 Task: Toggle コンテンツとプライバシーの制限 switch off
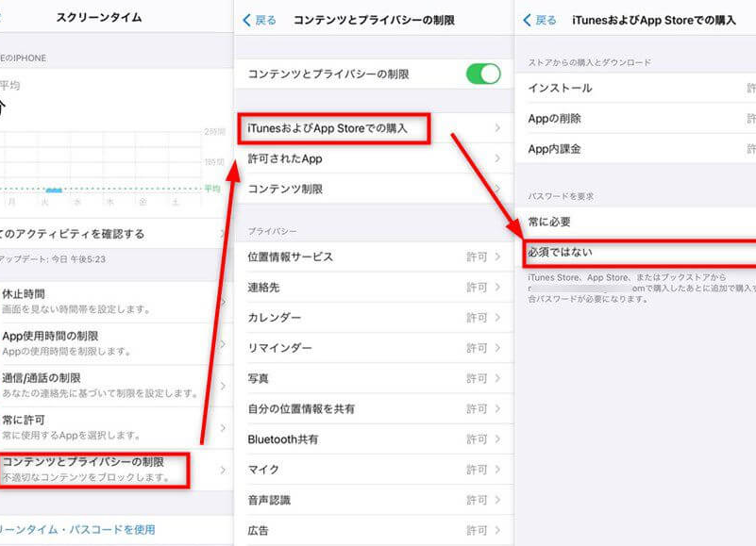click(x=483, y=74)
